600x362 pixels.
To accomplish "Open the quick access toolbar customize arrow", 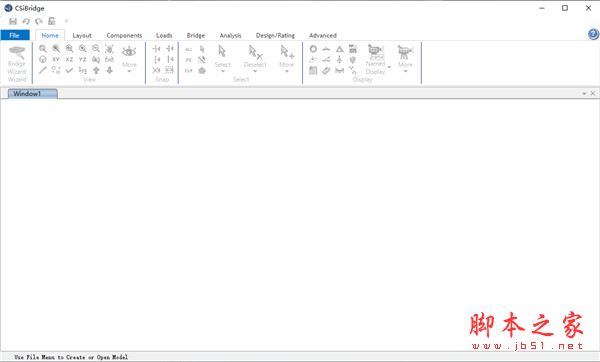I will point(67,21).
